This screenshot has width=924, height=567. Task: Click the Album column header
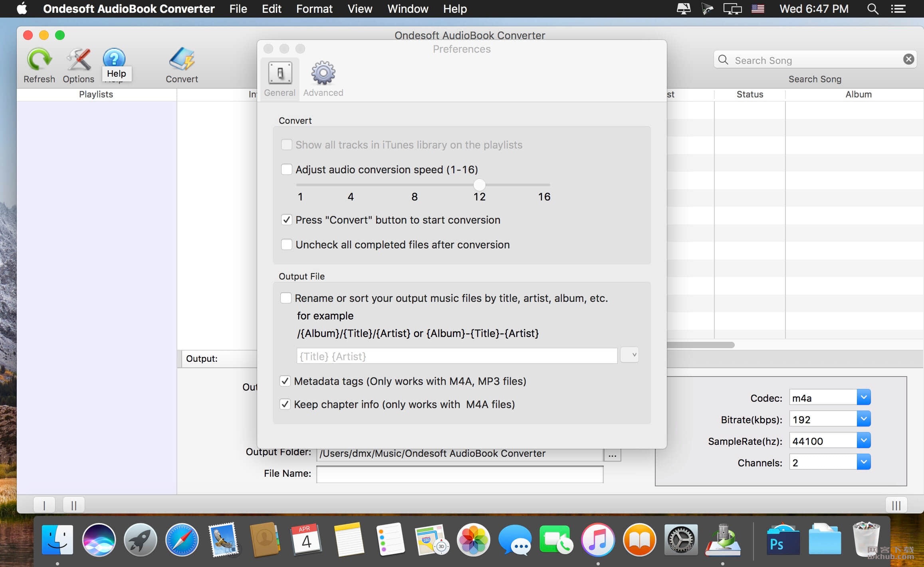click(858, 94)
